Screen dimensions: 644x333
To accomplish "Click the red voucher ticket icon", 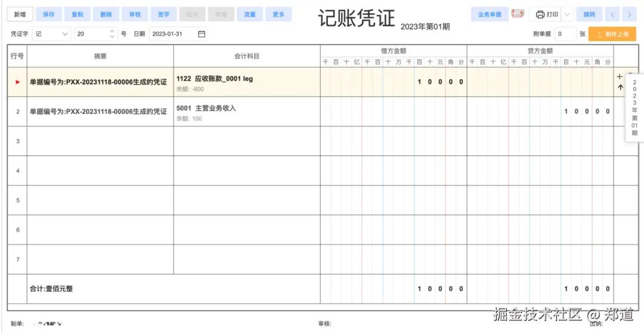I will [x=518, y=14].
